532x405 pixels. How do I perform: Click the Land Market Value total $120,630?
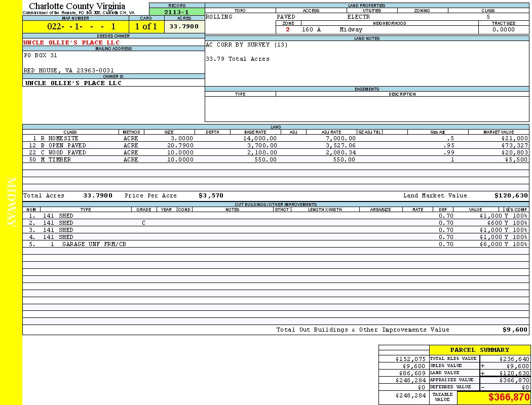[511, 195]
